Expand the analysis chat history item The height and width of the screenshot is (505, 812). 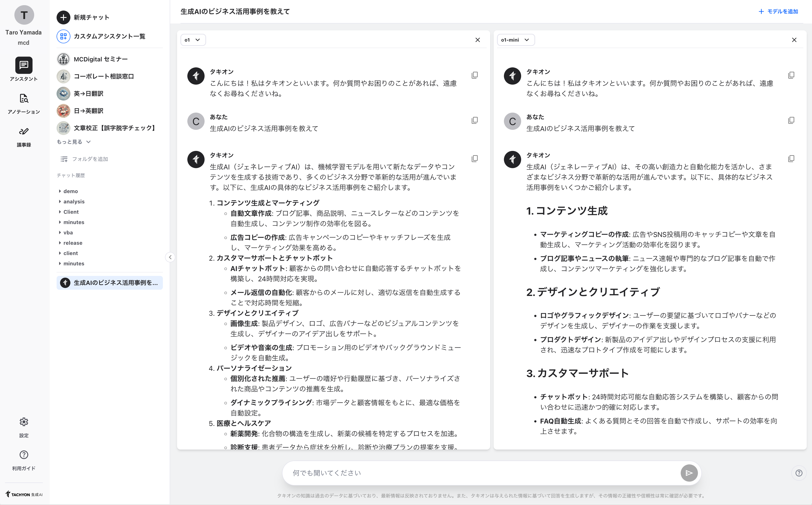[x=60, y=201]
